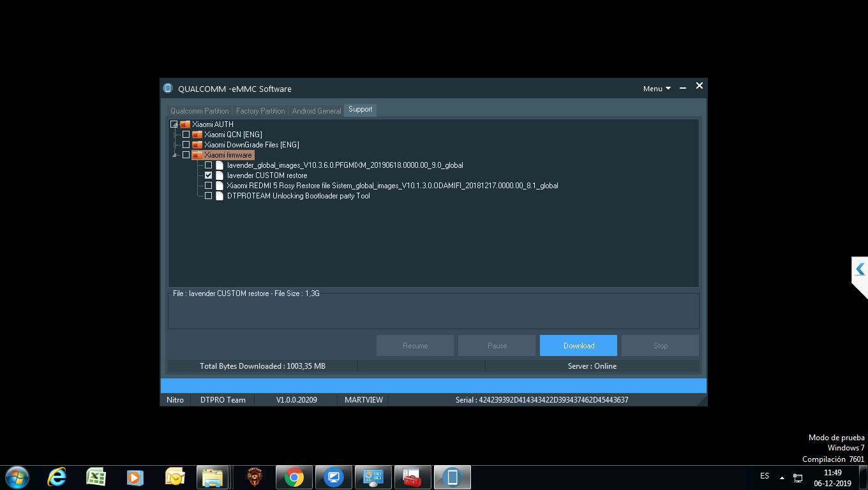Click the Xiaomi firmware folder icon
This screenshot has height=490, width=868.
tap(197, 155)
